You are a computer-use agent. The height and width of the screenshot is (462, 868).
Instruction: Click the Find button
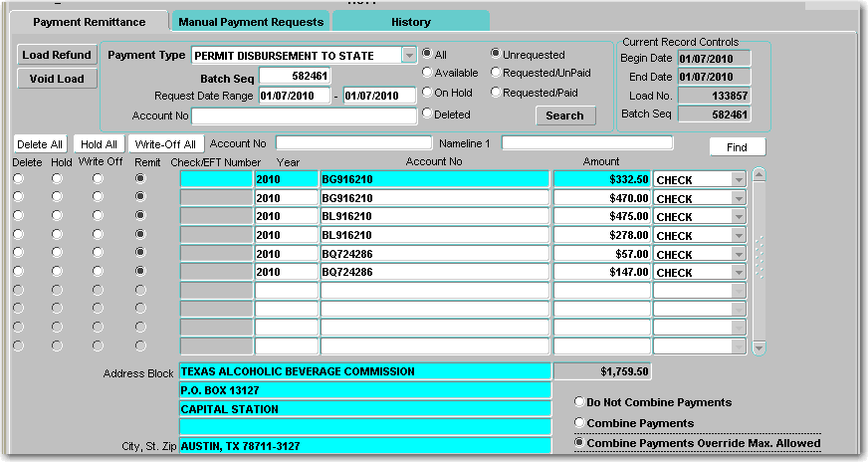738,147
